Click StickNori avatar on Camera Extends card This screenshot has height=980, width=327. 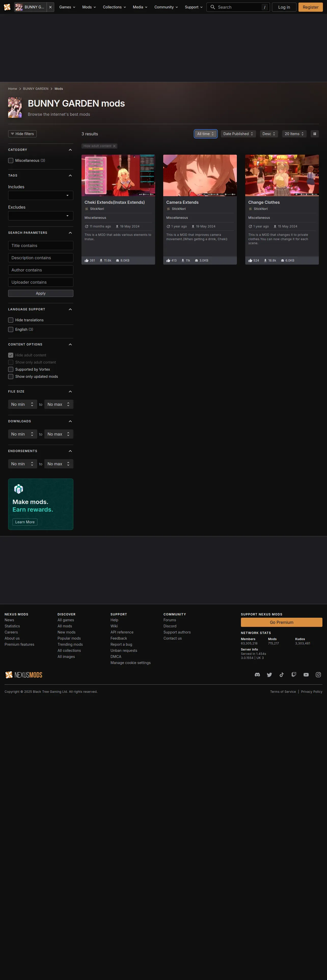(168, 209)
